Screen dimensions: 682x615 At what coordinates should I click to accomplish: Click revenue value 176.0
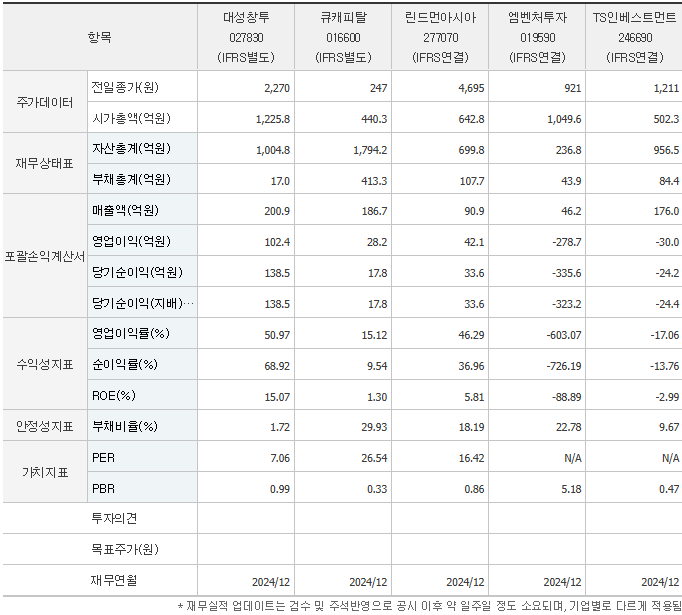tap(666, 211)
